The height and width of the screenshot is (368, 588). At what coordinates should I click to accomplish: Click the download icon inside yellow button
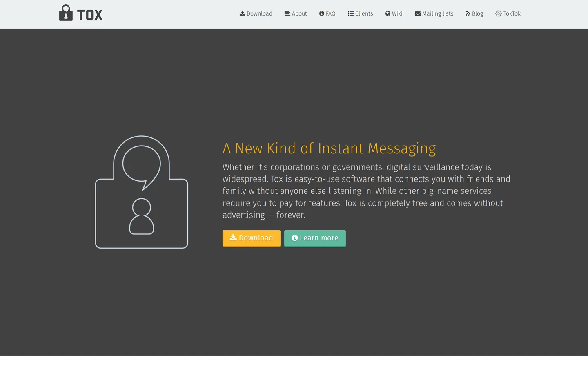point(233,238)
